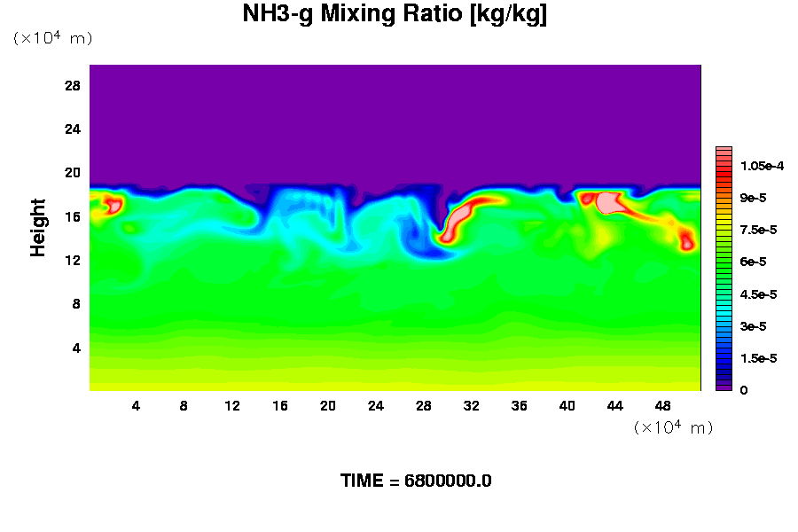Select the purple swatch at colorbar bottom
The height and width of the screenshot is (532, 798).
[x=724, y=386]
